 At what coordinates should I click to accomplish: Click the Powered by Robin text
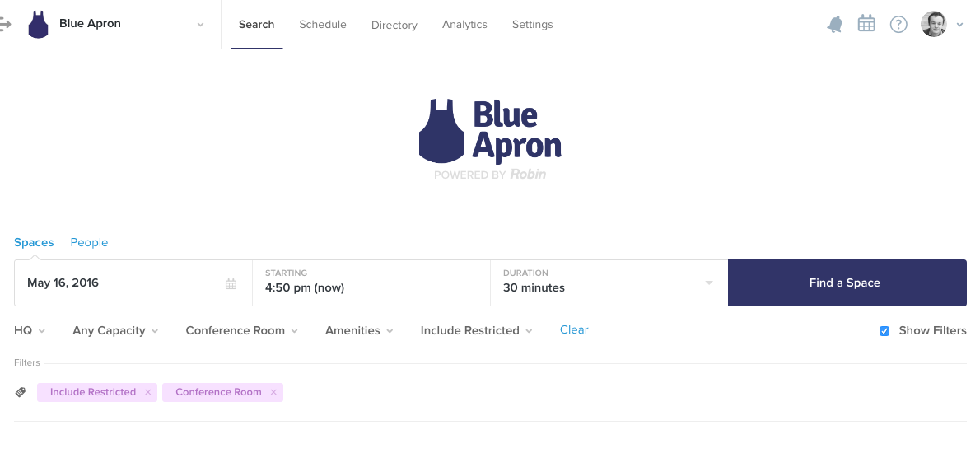coord(490,175)
